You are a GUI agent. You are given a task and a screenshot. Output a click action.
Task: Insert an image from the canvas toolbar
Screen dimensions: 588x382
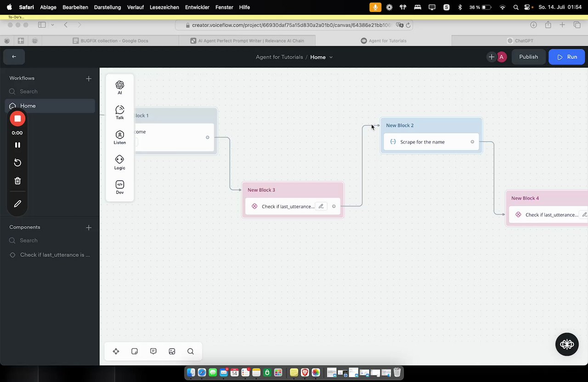click(172, 351)
